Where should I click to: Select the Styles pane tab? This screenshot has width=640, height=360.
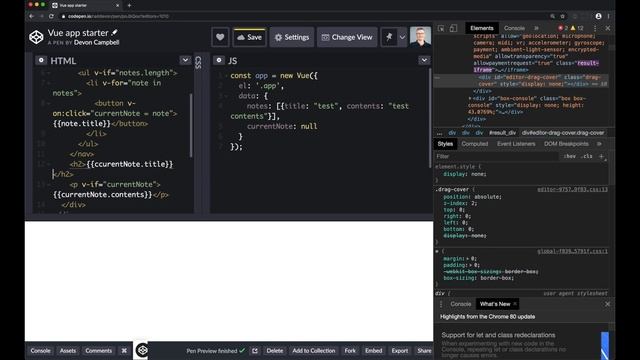point(445,144)
